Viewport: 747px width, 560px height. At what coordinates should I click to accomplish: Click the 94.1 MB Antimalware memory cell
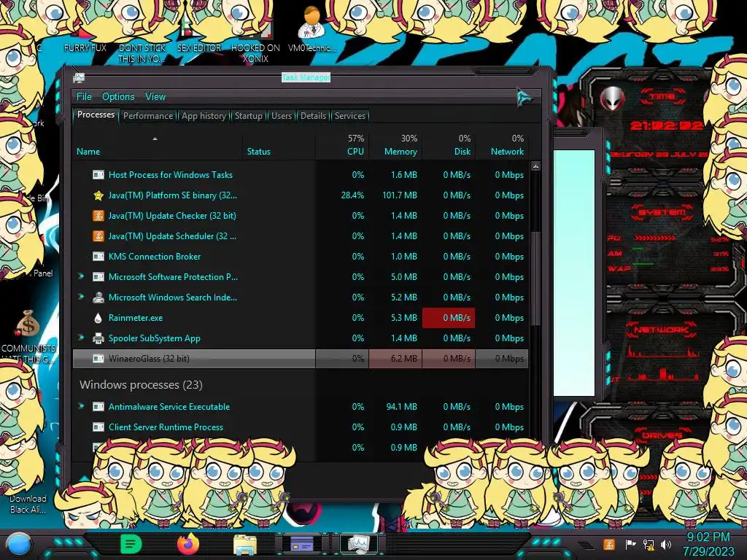point(395,407)
